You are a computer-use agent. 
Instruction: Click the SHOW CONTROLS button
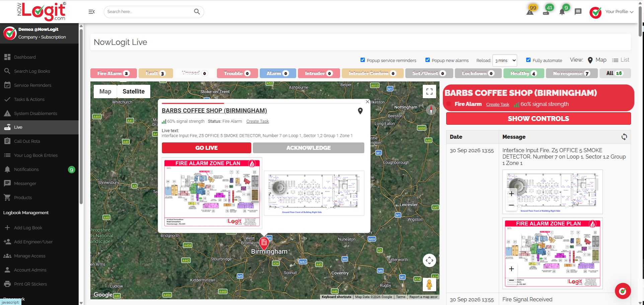pos(538,119)
